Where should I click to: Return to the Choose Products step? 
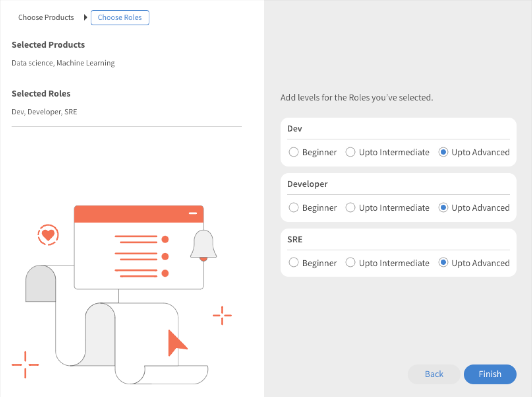point(46,17)
